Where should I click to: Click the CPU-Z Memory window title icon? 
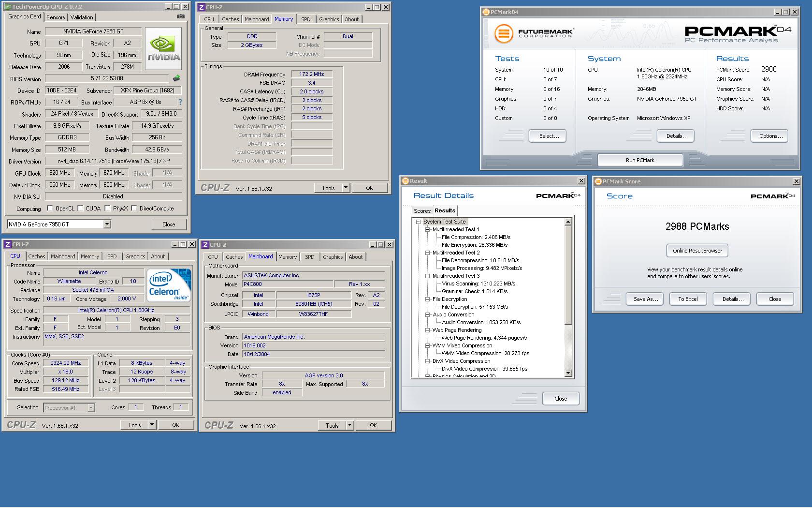201,7
